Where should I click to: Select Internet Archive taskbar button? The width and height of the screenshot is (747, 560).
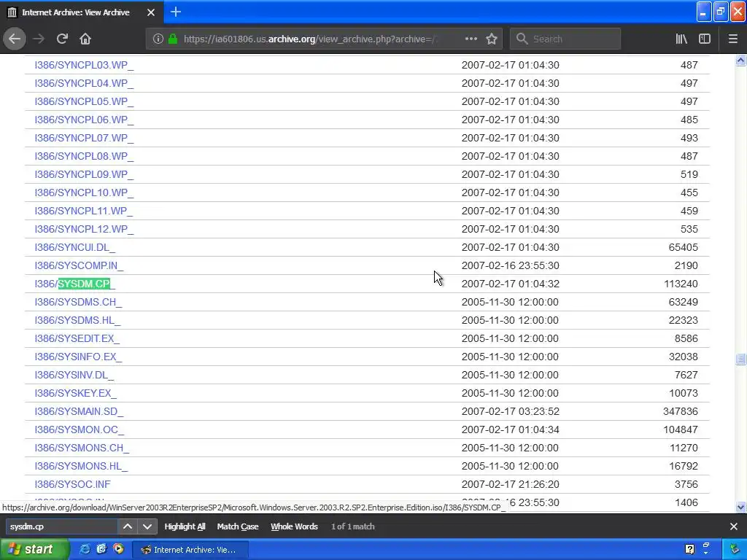(190, 550)
